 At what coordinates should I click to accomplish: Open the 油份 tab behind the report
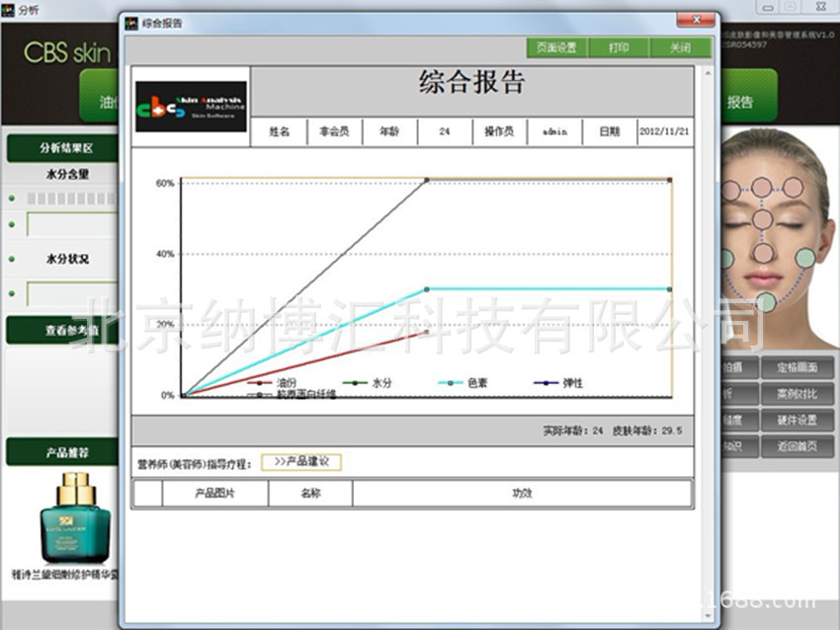pyautogui.click(x=103, y=101)
